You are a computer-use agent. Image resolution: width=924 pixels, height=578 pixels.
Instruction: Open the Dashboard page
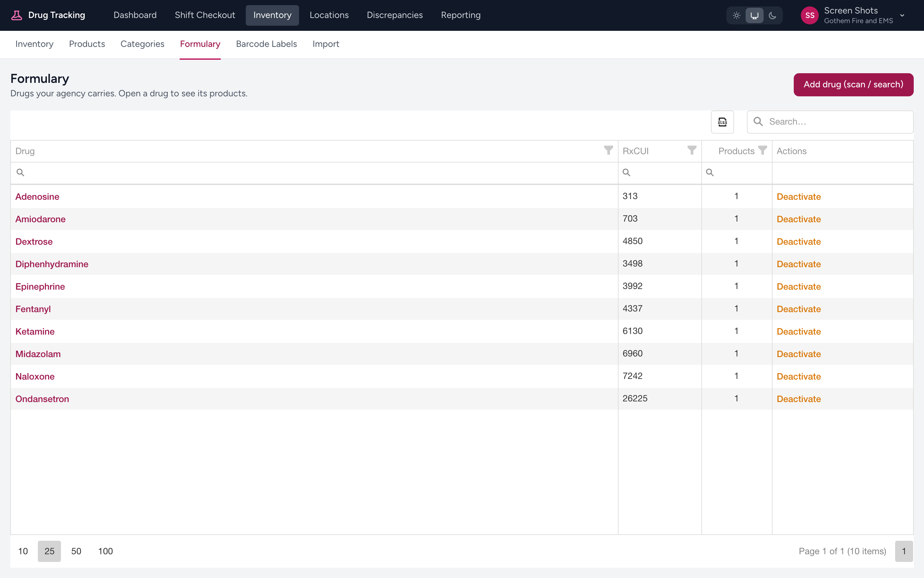[x=135, y=15]
